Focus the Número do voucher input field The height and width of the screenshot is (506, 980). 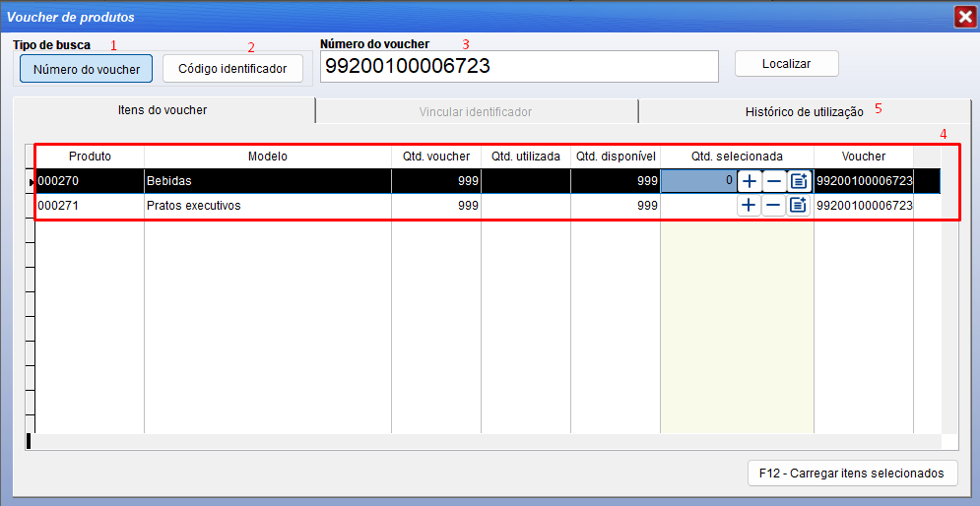[519, 67]
